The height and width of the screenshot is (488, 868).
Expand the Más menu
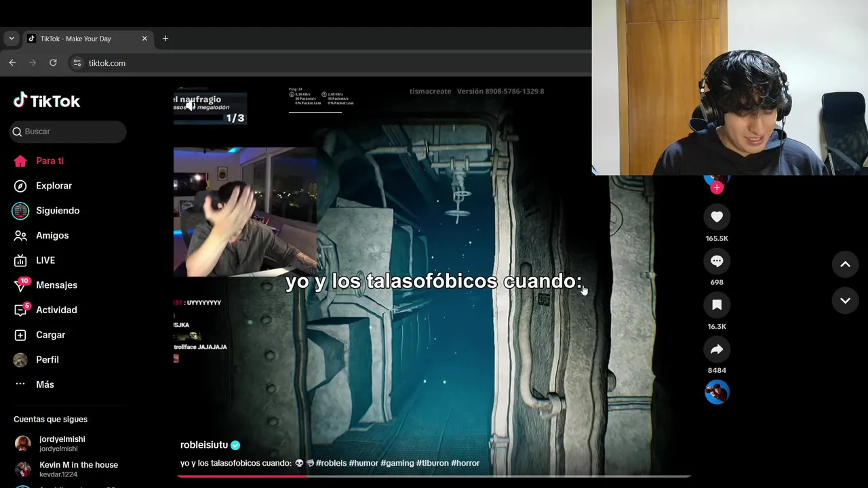coord(45,384)
